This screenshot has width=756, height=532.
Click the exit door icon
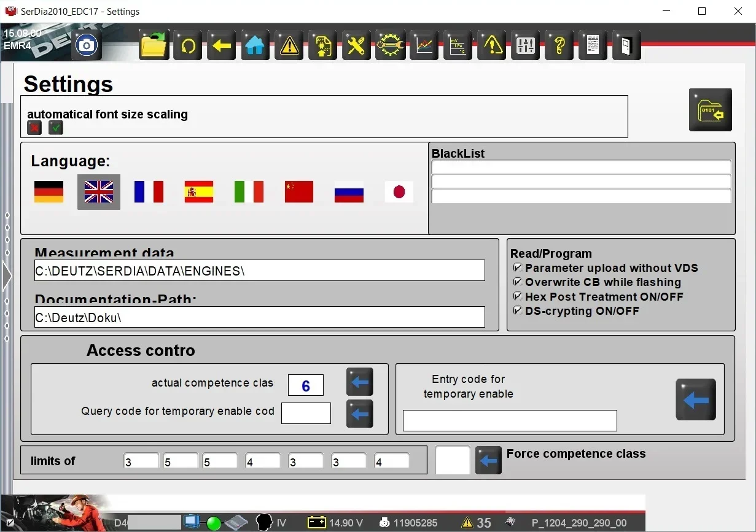[x=626, y=45]
